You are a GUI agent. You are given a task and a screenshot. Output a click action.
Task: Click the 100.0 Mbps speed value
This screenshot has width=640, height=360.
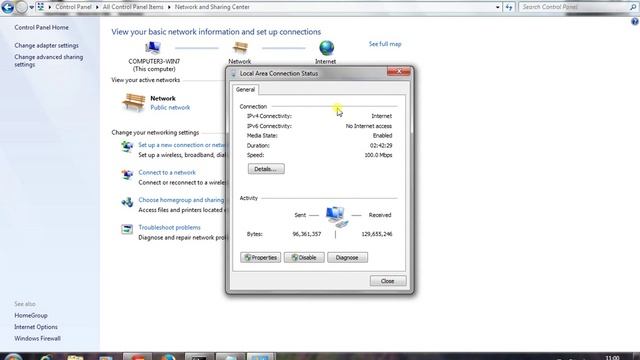point(378,155)
